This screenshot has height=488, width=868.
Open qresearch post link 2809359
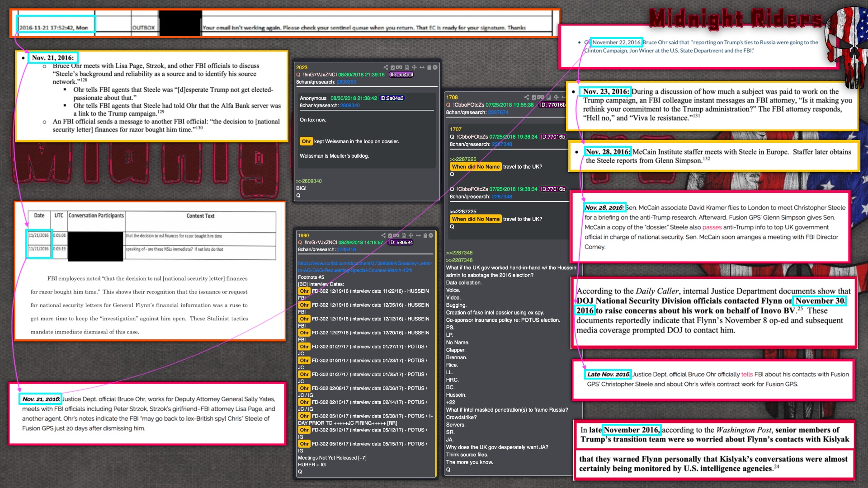346,82
